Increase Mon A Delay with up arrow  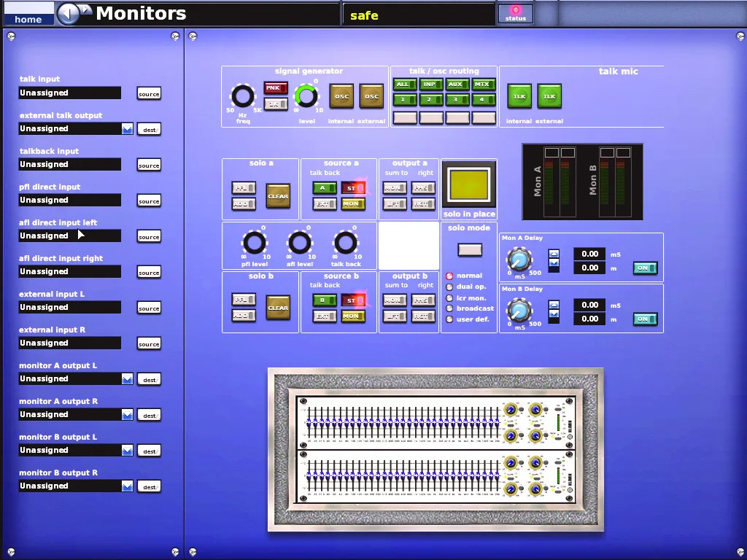554,254
